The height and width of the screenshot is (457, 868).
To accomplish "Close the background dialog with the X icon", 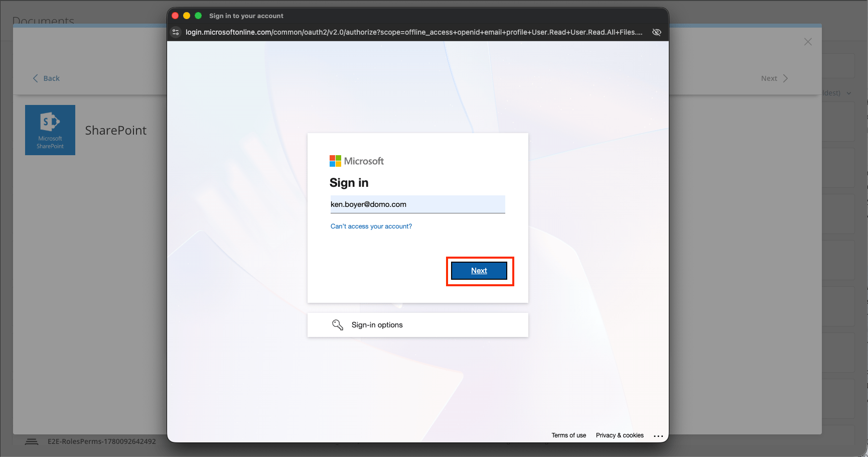I will (808, 42).
